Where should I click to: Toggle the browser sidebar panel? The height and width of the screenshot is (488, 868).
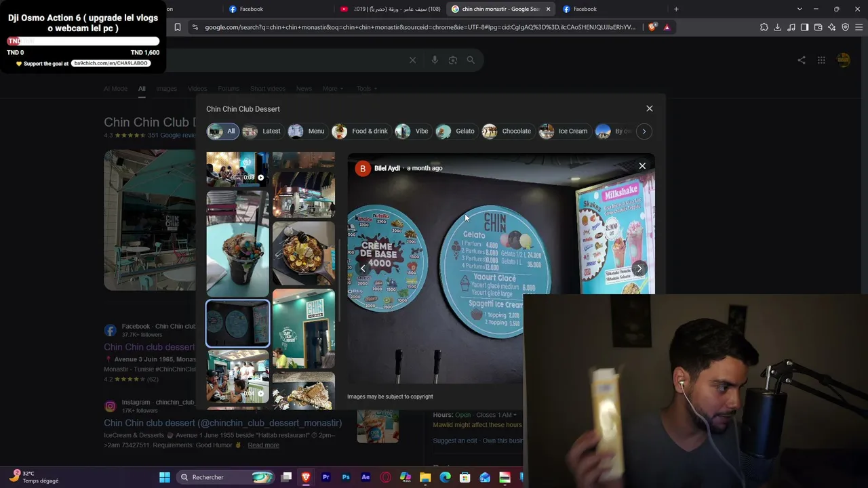tap(805, 27)
